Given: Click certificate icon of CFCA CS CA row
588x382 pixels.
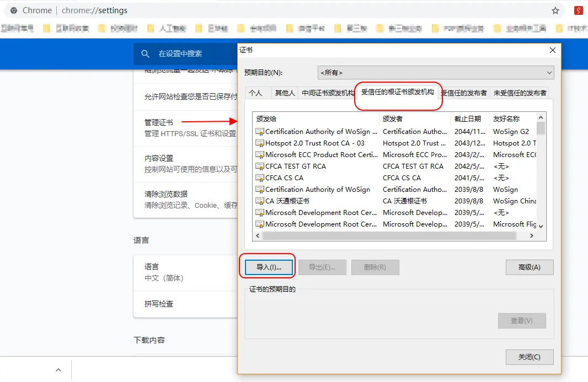Looking at the screenshot, I should point(259,178).
